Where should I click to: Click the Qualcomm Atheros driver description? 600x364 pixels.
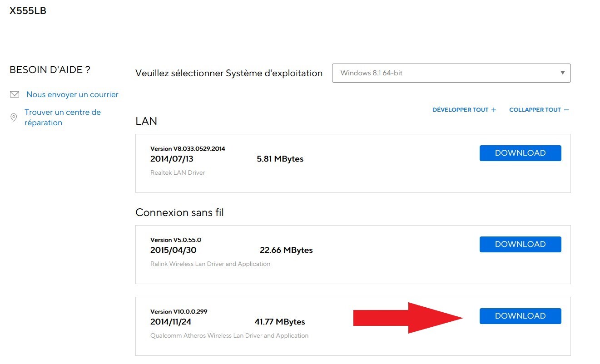click(229, 335)
